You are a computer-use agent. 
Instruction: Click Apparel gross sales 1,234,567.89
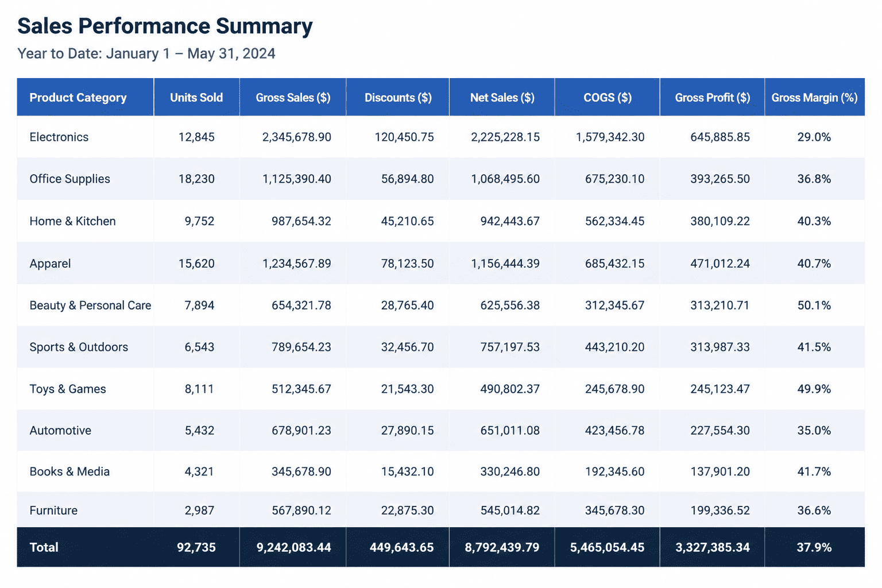click(x=297, y=264)
